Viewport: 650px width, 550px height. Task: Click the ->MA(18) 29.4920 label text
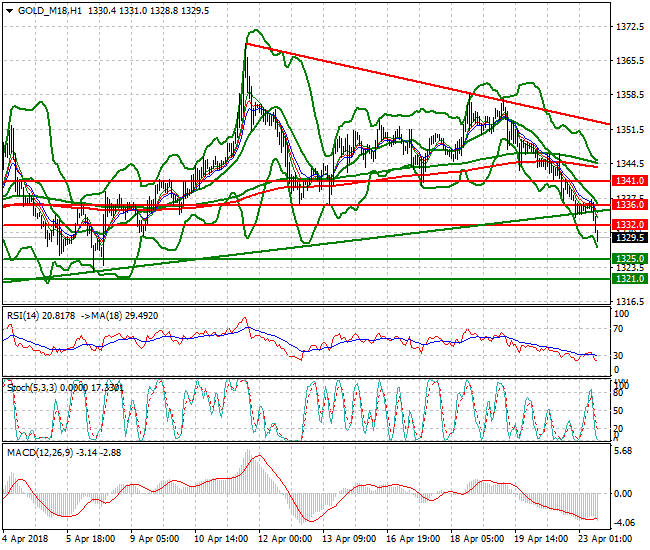click(119, 316)
